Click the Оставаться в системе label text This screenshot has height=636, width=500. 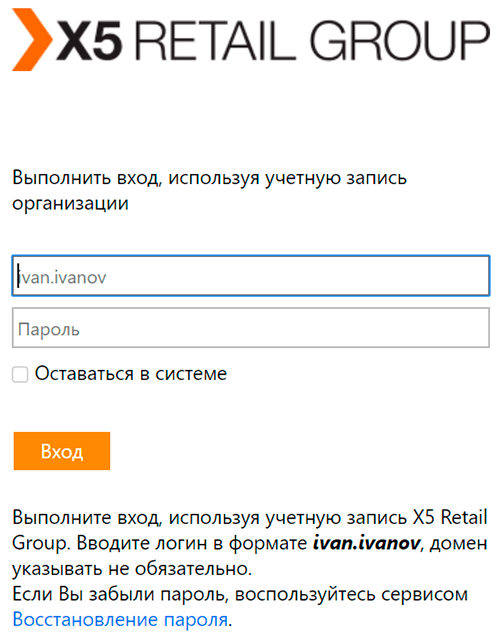[131, 374]
